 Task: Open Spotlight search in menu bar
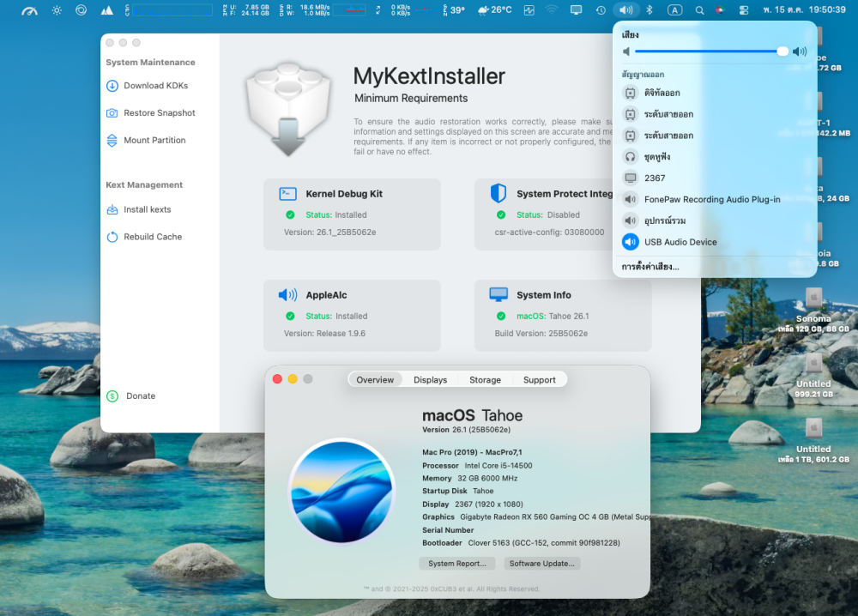[x=699, y=9]
